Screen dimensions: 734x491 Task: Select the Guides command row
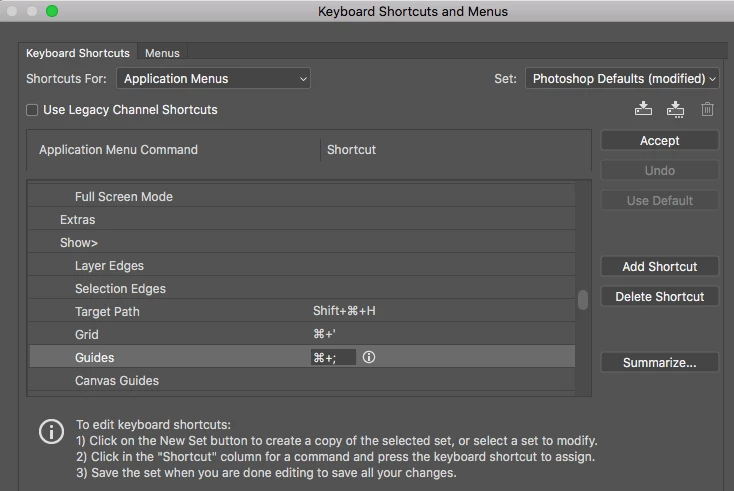coord(301,357)
